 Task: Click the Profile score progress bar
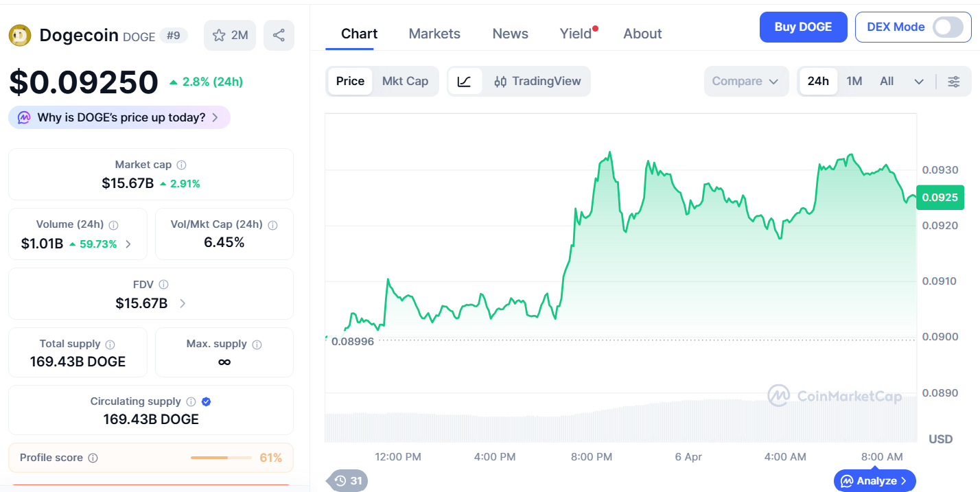tap(222, 458)
